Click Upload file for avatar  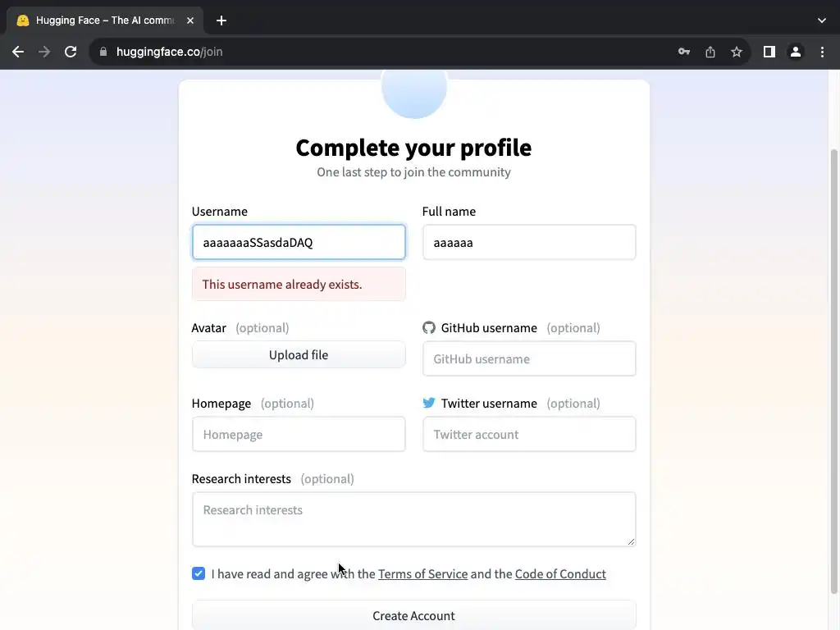pos(299,354)
